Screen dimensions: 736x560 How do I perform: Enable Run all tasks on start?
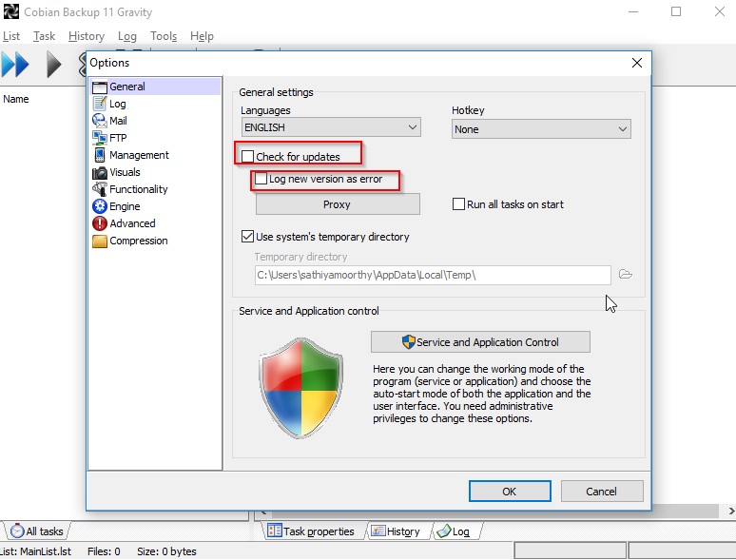(459, 204)
